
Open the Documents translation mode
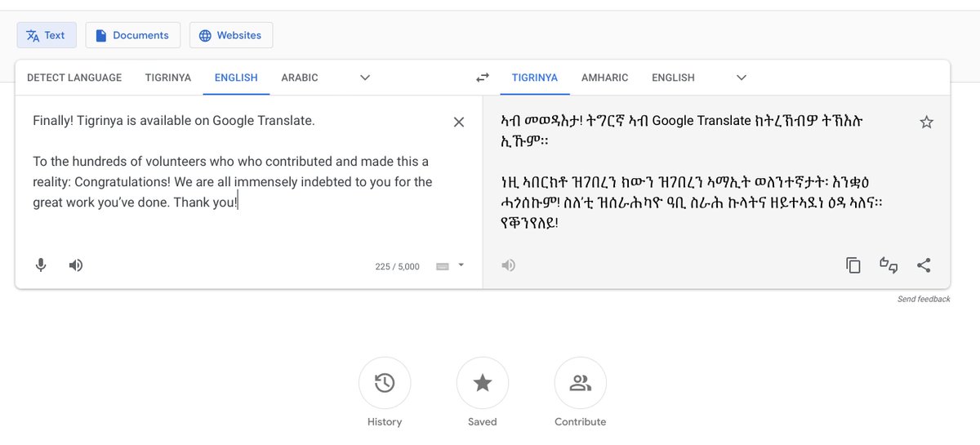[131, 35]
